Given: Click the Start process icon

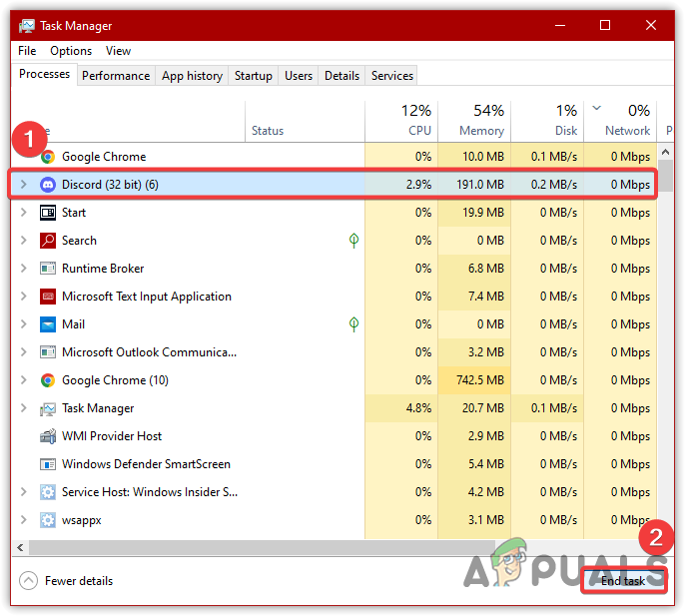Looking at the screenshot, I should coord(48,213).
